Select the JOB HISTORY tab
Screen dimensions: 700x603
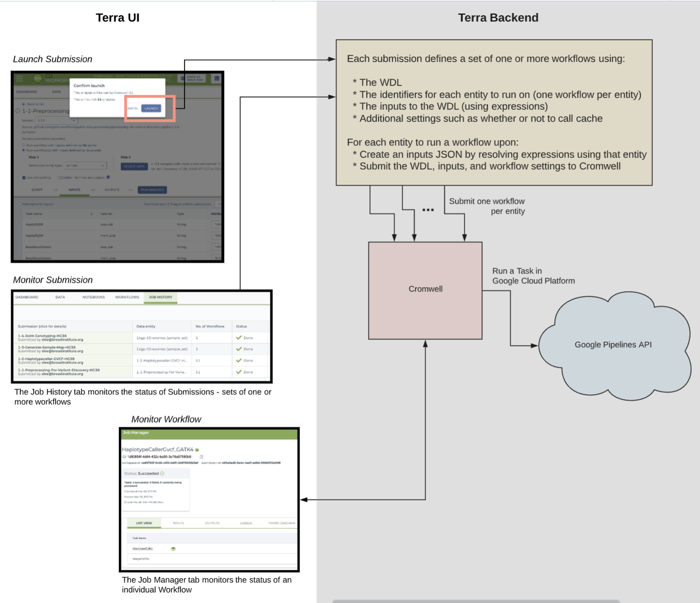161,297
